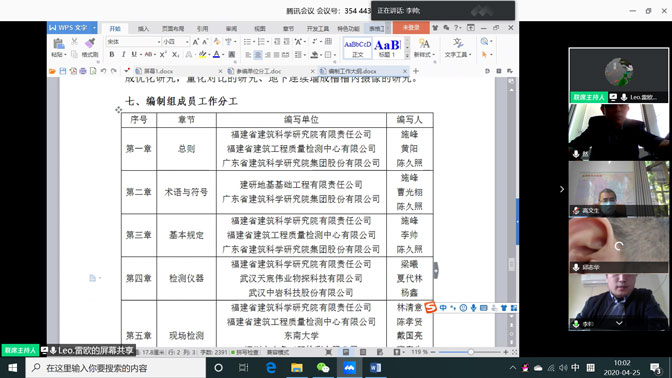
Task: Click the Paste icon in WPS ribbon
Action: tap(58, 43)
